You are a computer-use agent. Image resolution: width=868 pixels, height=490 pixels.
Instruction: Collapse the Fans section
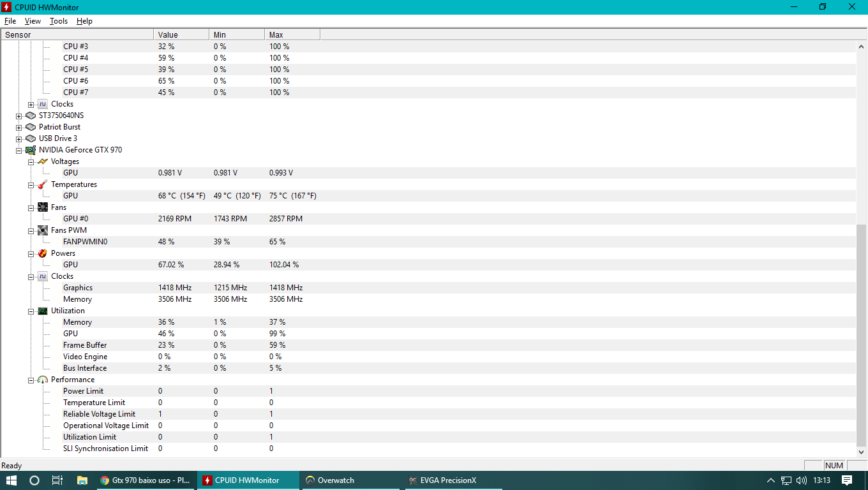[31, 208]
